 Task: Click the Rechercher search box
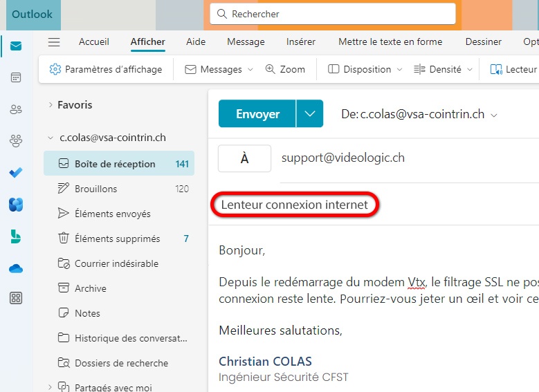click(333, 14)
